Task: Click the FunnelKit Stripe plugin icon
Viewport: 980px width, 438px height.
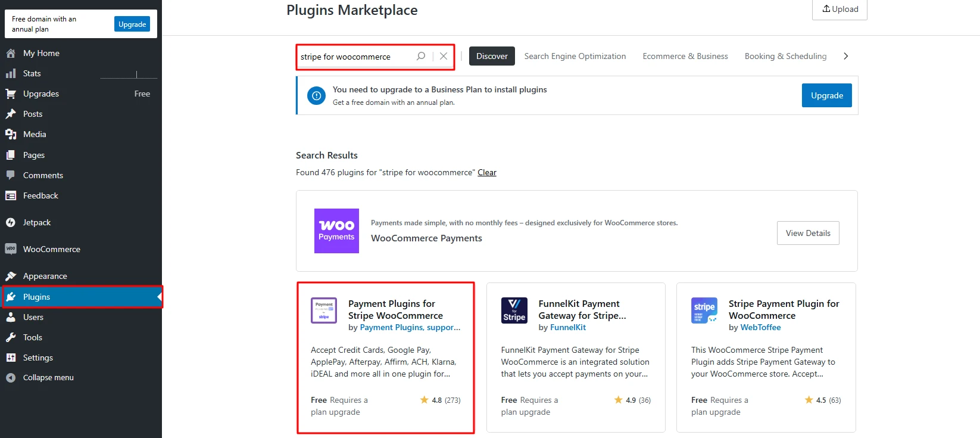Action: (514, 310)
